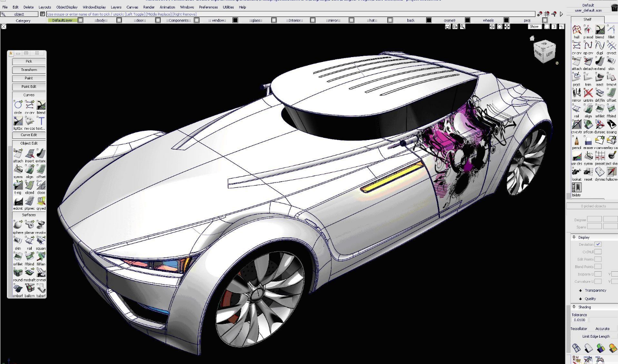The height and width of the screenshot is (364, 618).
Task: Select the text curve tool
Action: (41, 121)
